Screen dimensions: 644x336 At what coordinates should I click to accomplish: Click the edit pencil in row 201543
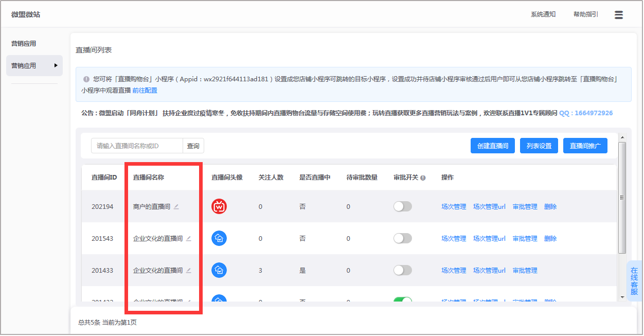coord(189,239)
